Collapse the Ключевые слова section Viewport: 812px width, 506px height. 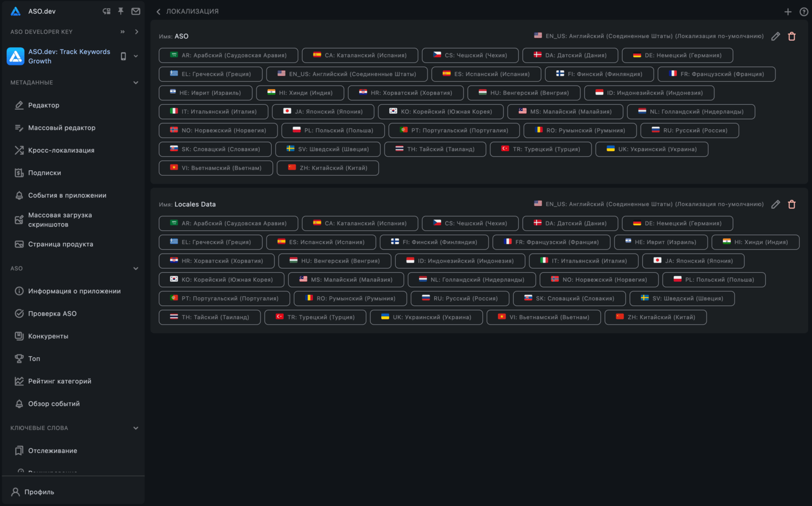[135, 428]
